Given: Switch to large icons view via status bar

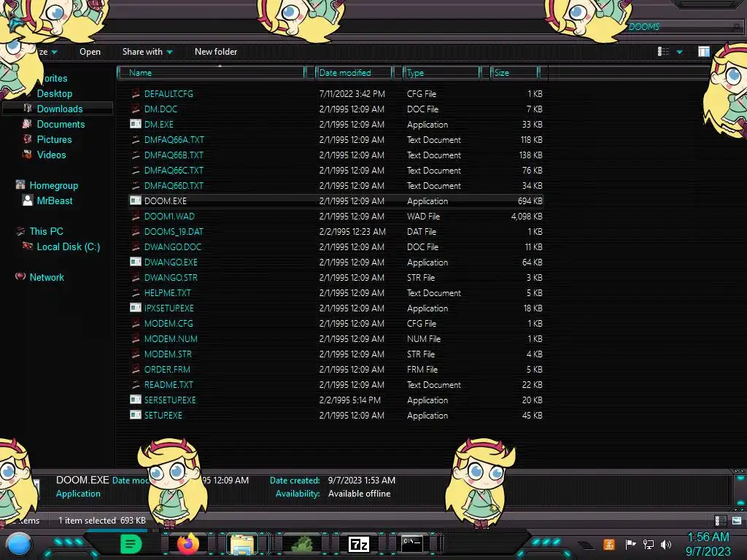Looking at the screenshot, I should [737, 521].
